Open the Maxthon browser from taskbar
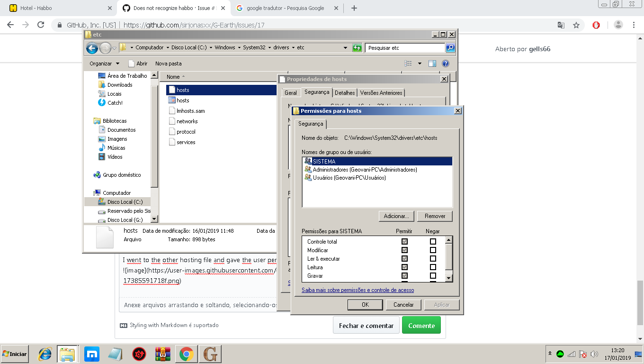Screen dimensions: 644x364 pos(91,353)
